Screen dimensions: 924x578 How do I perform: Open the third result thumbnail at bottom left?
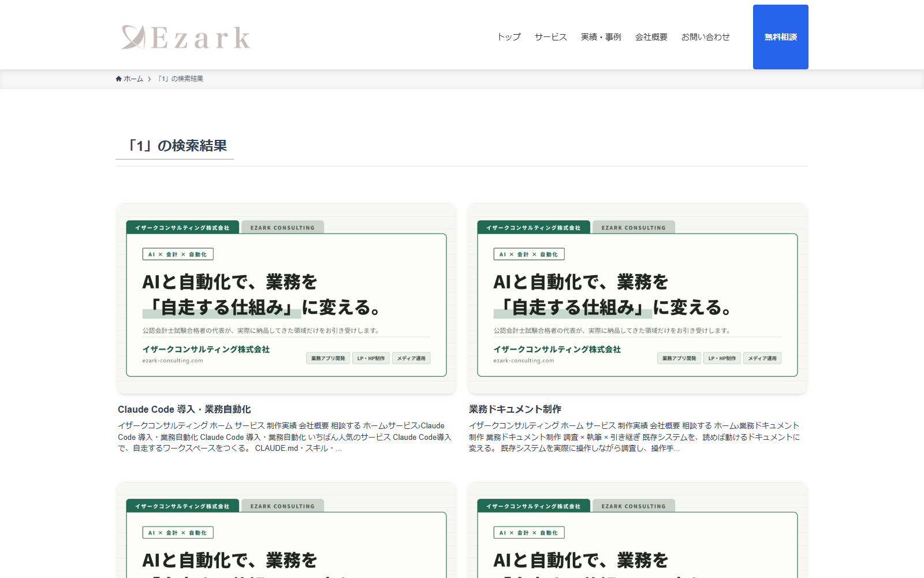tap(286, 530)
